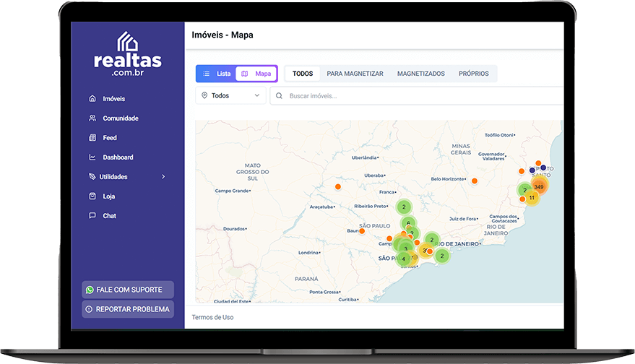The height and width of the screenshot is (364, 635).
Task: Click the orange marker near Bauru
Action: coord(362,231)
